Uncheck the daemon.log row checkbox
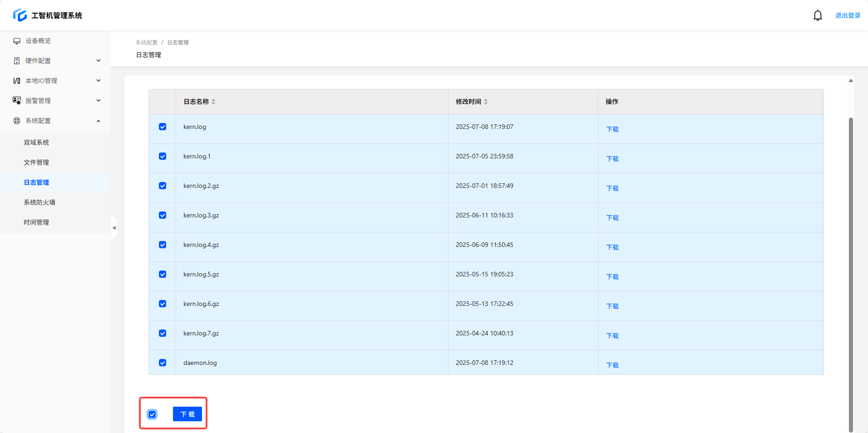 [163, 363]
